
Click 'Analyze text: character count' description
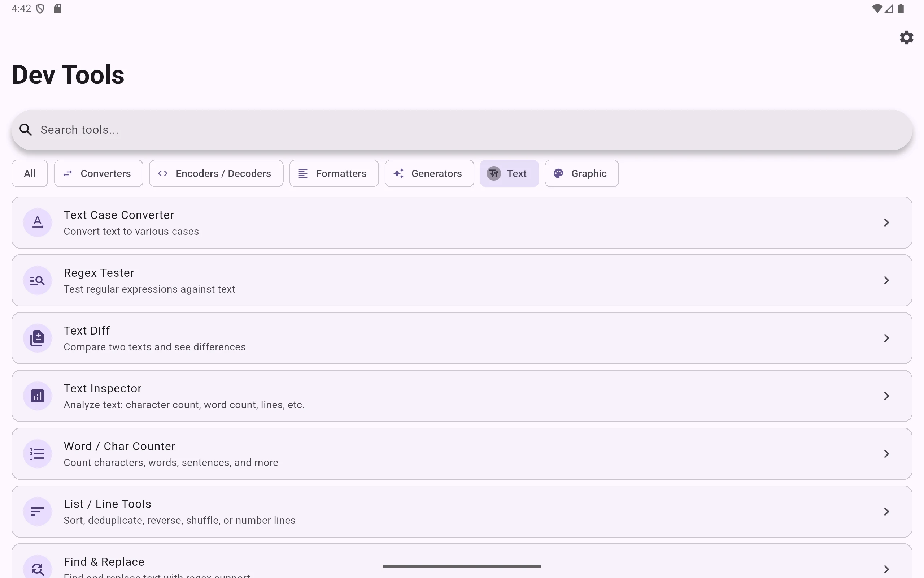coord(184,405)
